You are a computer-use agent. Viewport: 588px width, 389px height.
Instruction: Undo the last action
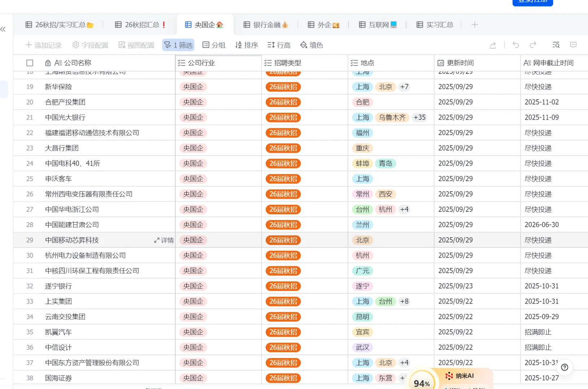(516, 45)
